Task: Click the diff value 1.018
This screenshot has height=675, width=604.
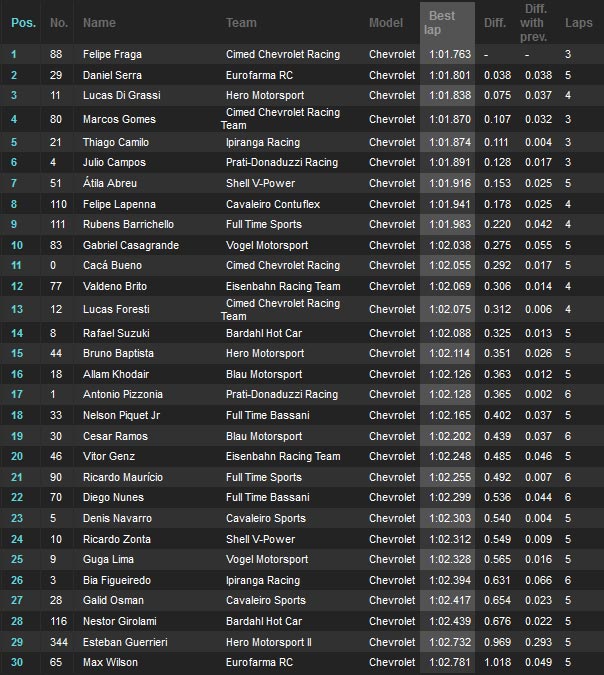Action: click(497, 663)
